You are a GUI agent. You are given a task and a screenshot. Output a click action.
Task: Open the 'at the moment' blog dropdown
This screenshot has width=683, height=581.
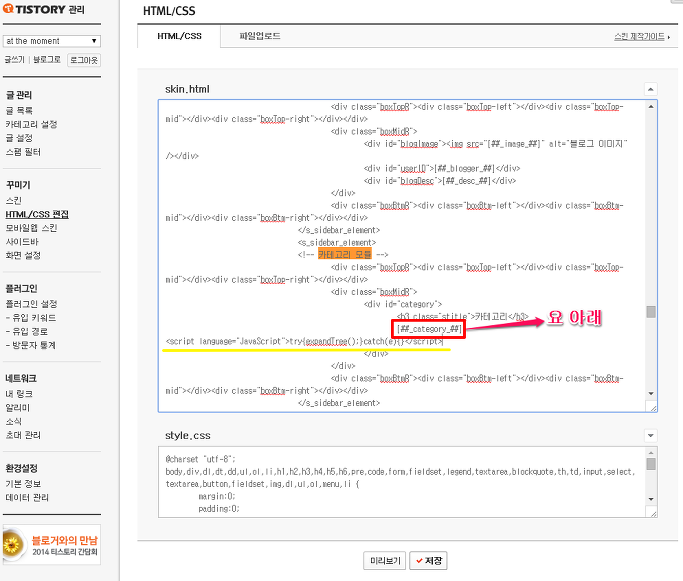click(51, 41)
